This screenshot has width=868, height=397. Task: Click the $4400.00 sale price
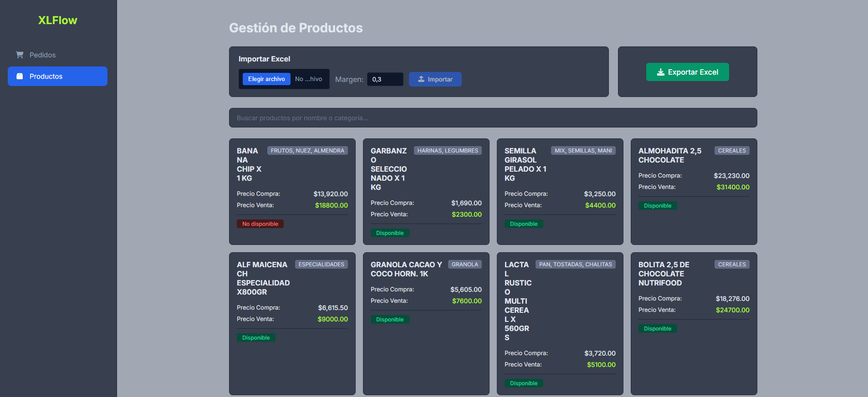[600, 205]
